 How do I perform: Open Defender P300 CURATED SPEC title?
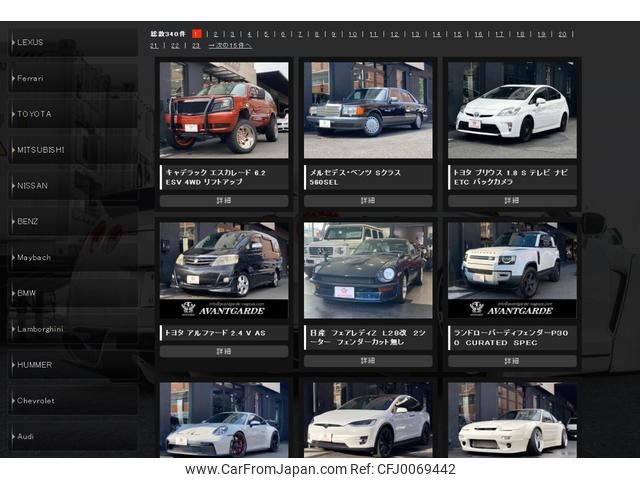512,338
